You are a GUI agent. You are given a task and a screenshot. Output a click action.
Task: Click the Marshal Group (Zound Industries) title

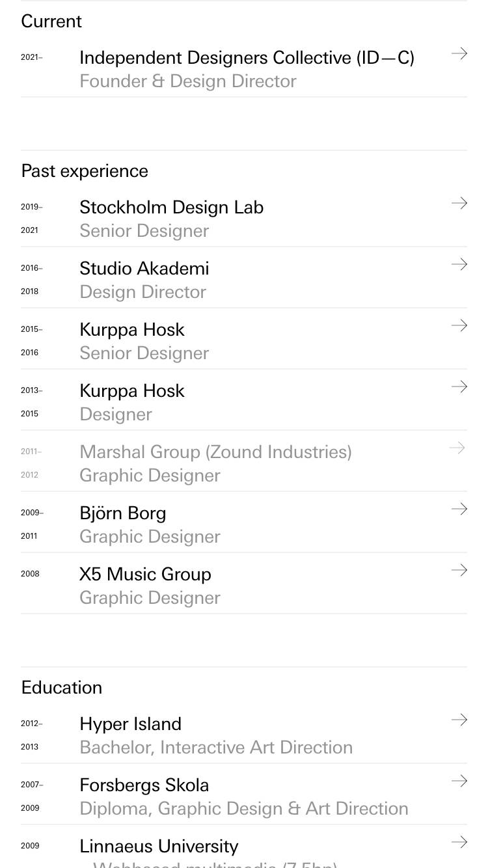coord(215,452)
